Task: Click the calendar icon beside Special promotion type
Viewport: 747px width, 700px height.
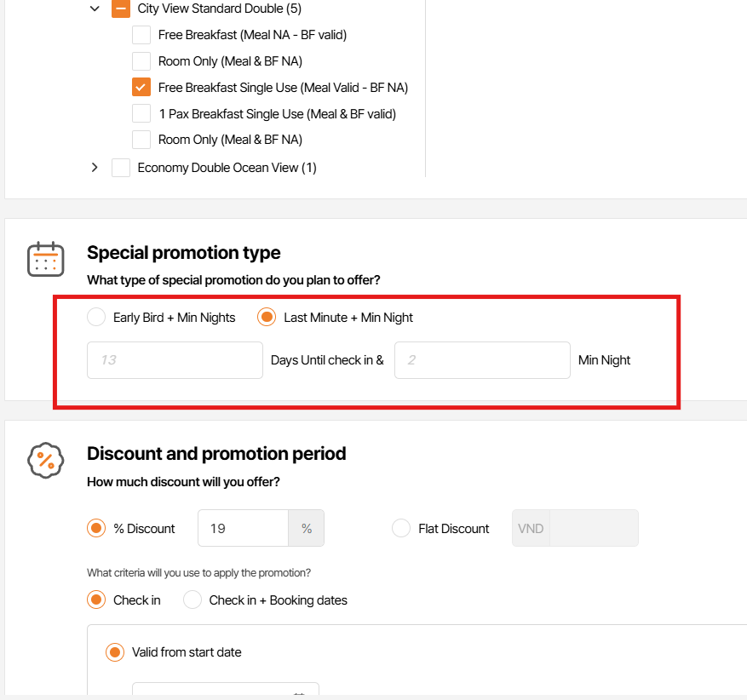Action: (x=46, y=259)
